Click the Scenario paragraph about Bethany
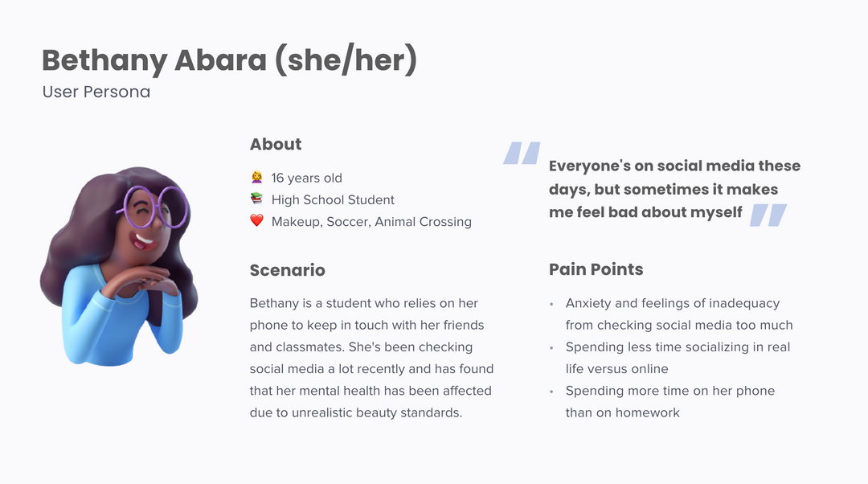Image resolution: width=868 pixels, height=484 pixels. 371,358
